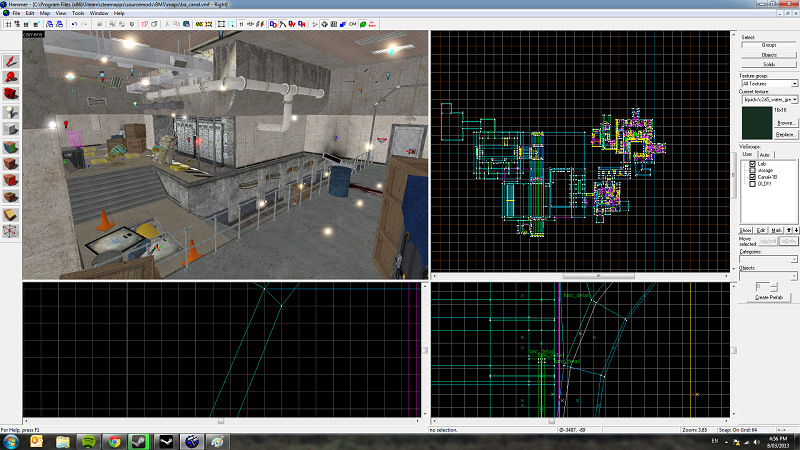Click the Solids select button
Viewport: 800px width, 450px height.
(x=769, y=64)
